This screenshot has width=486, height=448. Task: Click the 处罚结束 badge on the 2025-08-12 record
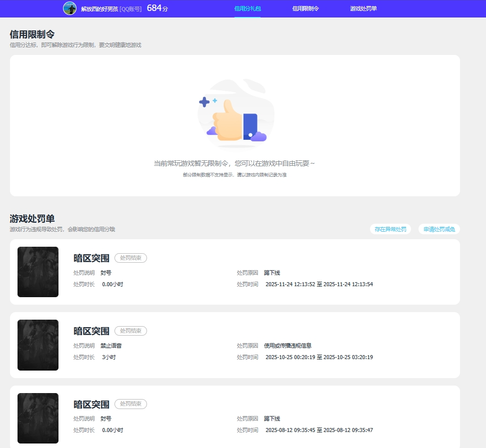click(x=130, y=404)
